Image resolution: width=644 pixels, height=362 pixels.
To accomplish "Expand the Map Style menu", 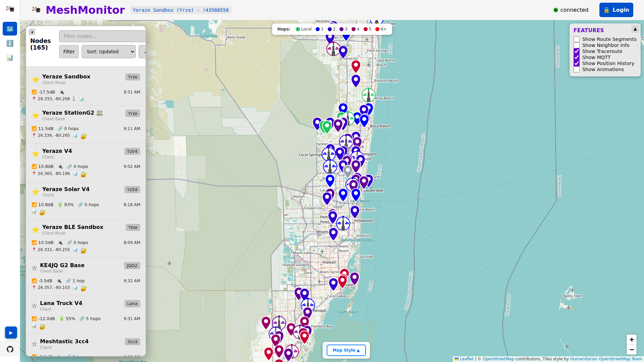I will (x=346, y=350).
